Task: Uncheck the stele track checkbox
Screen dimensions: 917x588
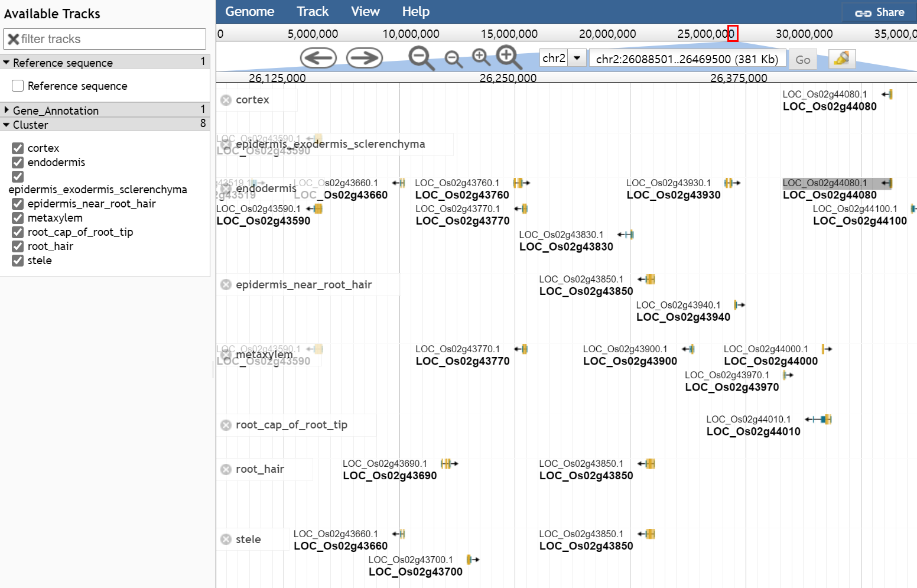Action: (x=18, y=260)
